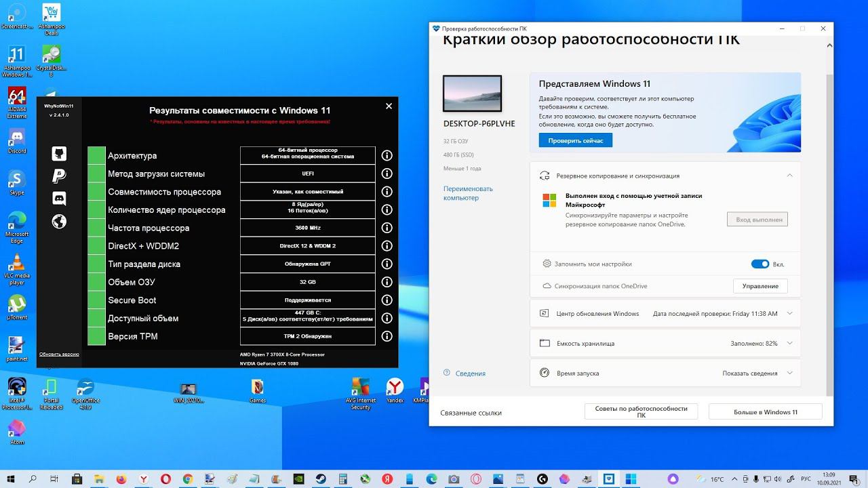Select the Screencast desktop shortcut
868x488 pixels.
[x=16, y=18]
